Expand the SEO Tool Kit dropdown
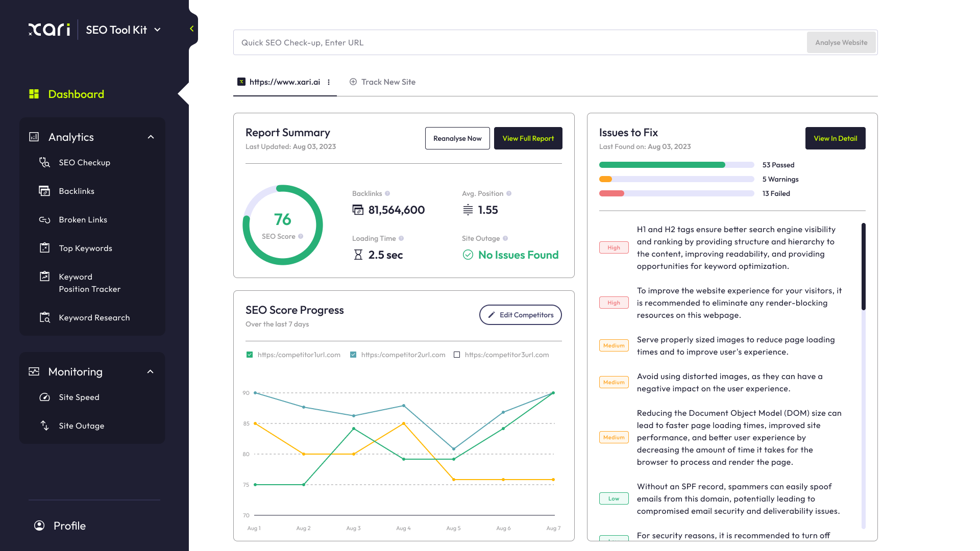This screenshot has width=980, height=551. pos(157,30)
